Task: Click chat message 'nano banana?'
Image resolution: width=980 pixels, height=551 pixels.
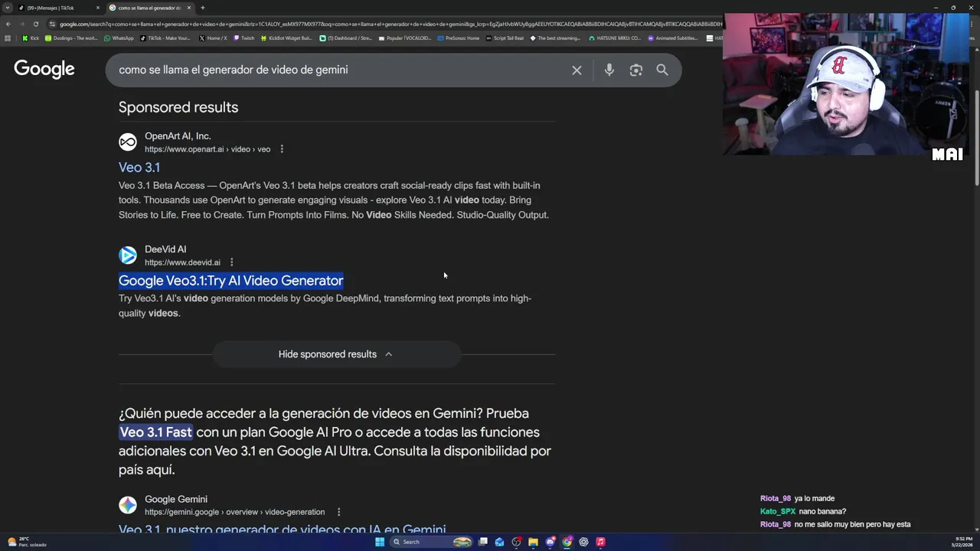Action: pos(822,511)
